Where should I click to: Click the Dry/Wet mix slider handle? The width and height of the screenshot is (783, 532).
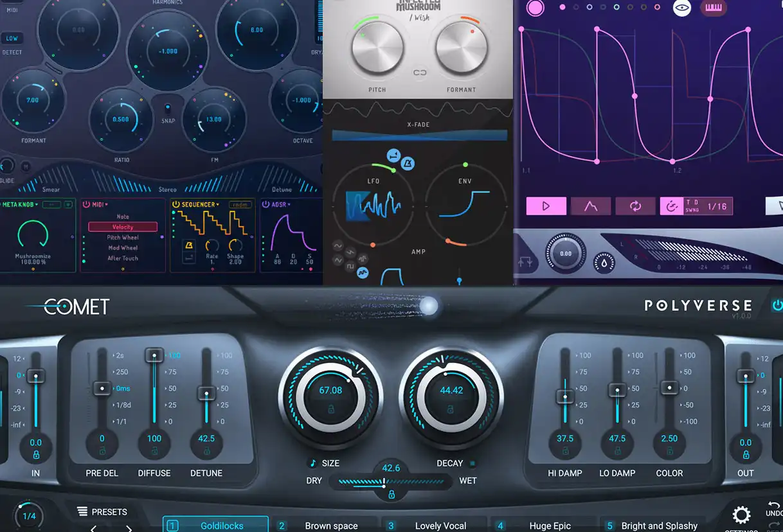pyautogui.click(x=384, y=485)
